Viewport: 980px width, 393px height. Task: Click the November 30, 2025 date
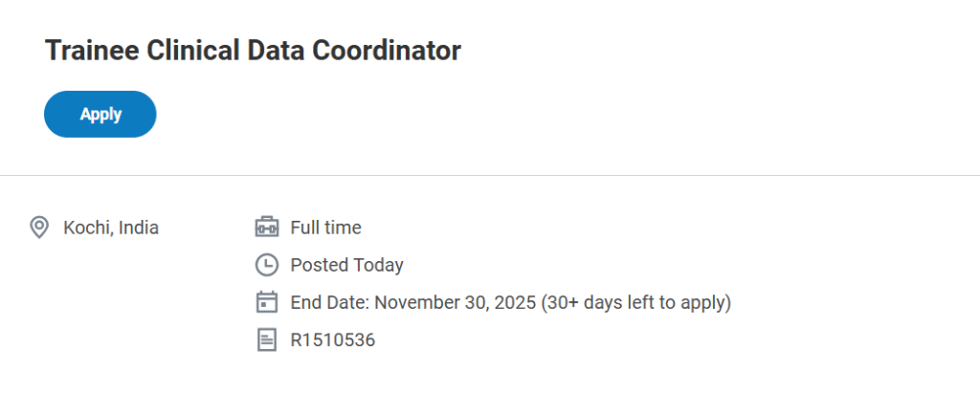coord(455,302)
